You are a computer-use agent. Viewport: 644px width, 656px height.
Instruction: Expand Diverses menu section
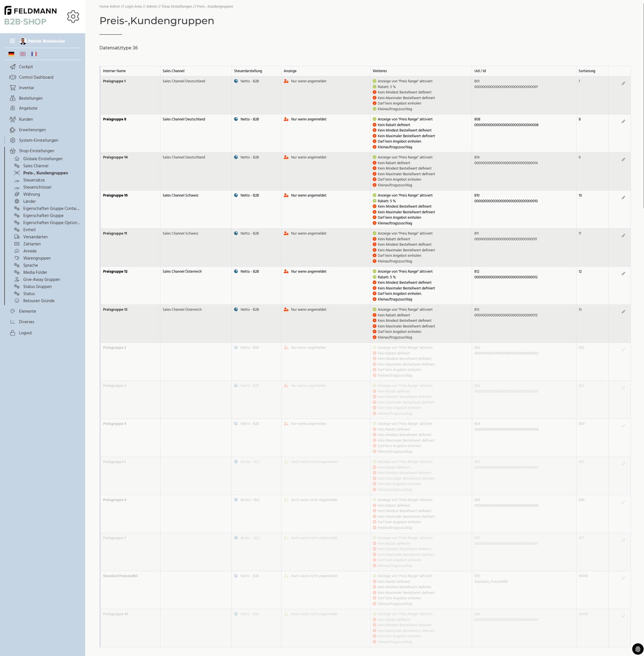(x=27, y=322)
